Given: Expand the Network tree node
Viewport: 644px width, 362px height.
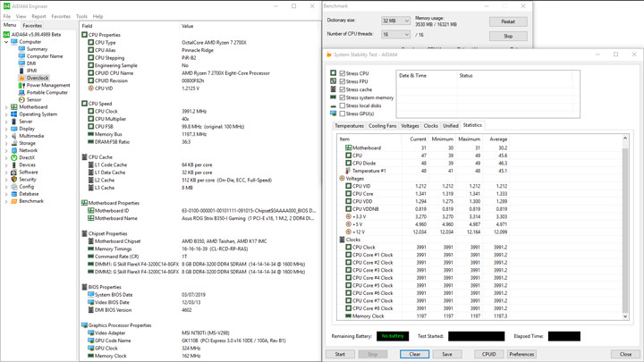Looking at the screenshot, I should tap(6, 151).
